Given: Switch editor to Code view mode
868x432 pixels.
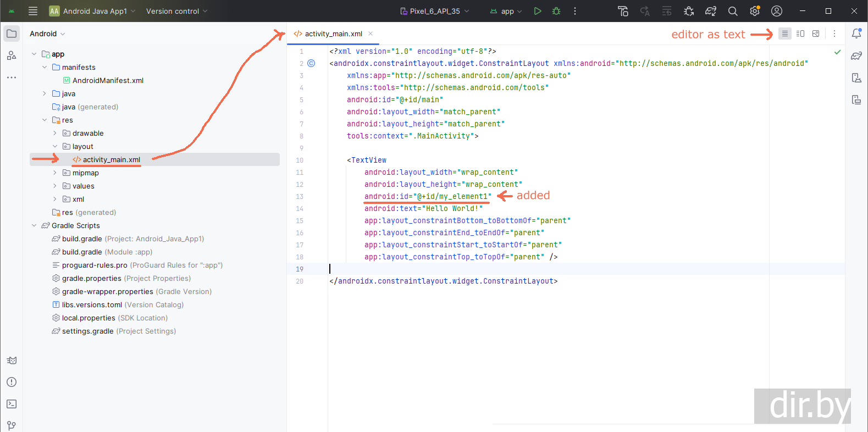Looking at the screenshot, I should pos(784,34).
